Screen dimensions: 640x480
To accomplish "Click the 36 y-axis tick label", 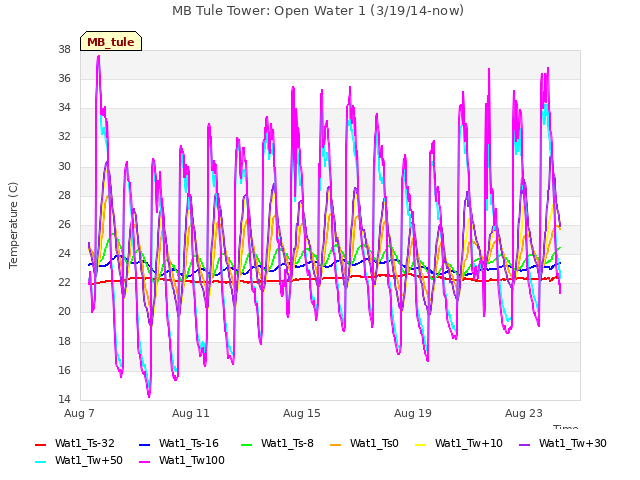I will pyautogui.click(x=64, y=79).
